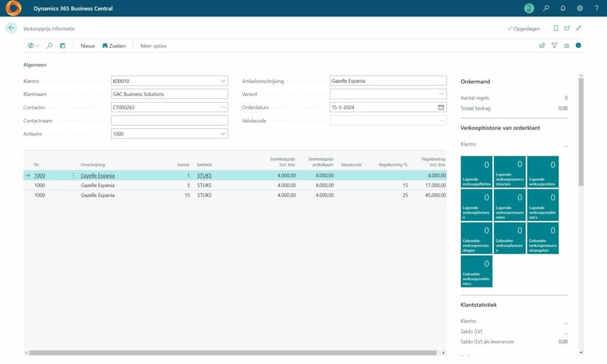This screenshot has height=364, width=607.
Task: Open the Lopende verkoopoffertes tile
Action: point(477,172)
